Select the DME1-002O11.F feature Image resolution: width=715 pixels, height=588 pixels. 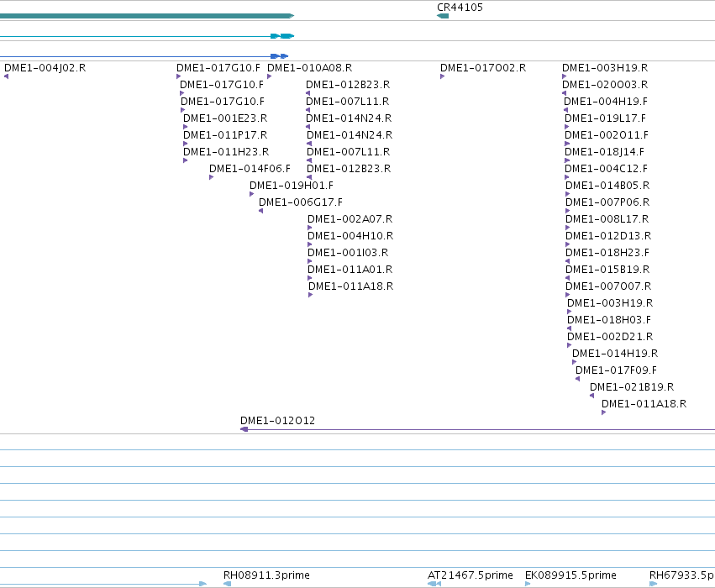[x=607, y=135]
